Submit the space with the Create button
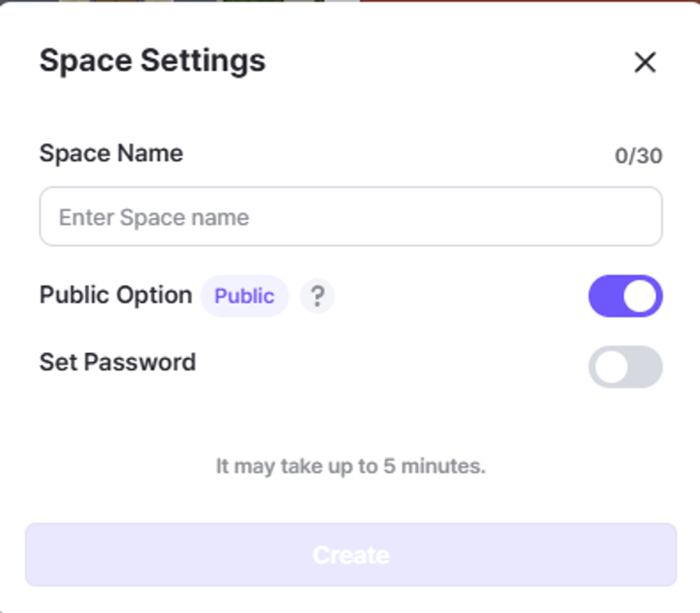The height and width of the screenshot is (613, 700). pyautogui.click(x=351, y=555)
